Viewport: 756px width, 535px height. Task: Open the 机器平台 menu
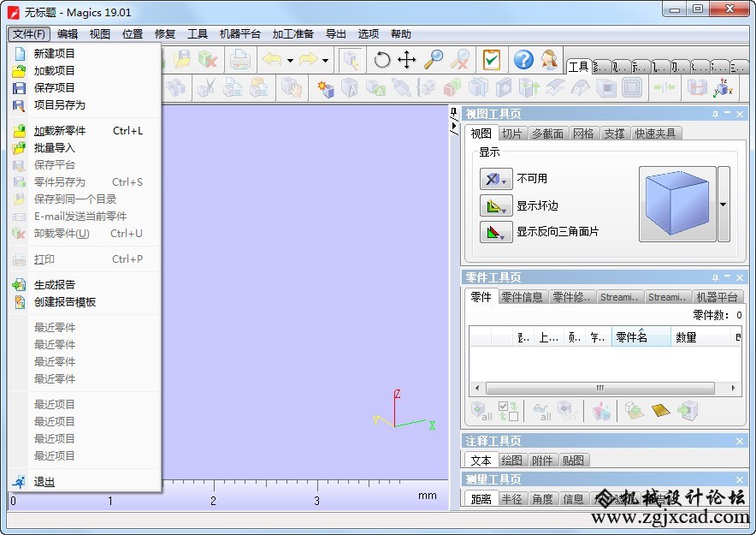point(239,33)
